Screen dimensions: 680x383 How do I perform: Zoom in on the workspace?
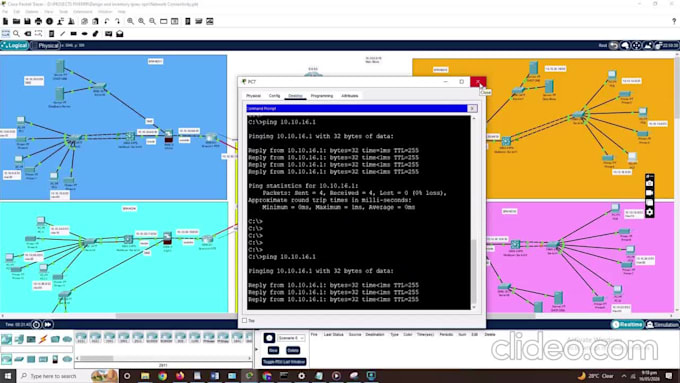tap(130, 21)
